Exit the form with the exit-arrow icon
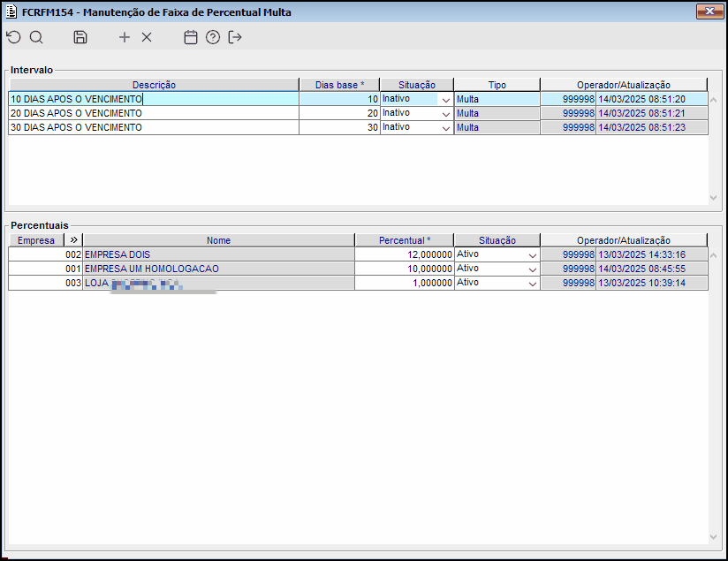728x561 pixels. coord(235,37)
